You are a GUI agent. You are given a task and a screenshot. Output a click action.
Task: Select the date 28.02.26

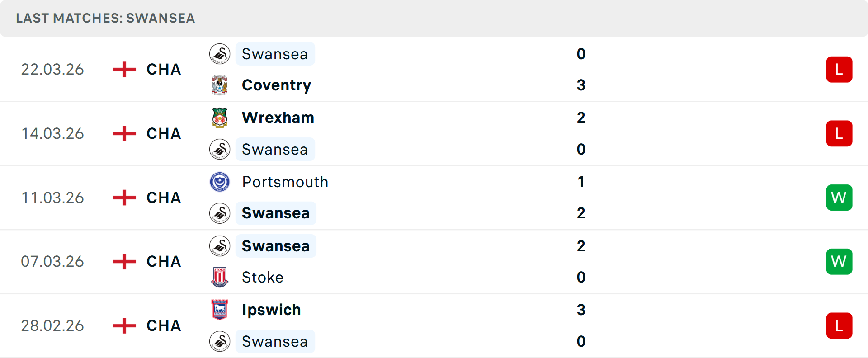pyautogui.click(x=52, y=325)
